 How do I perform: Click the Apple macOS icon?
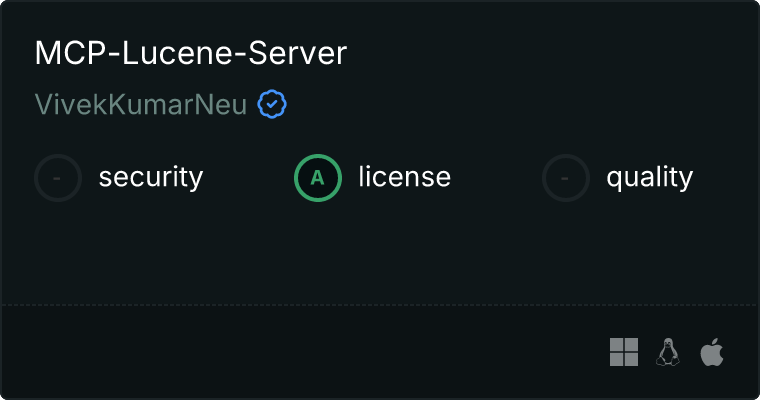click(712, 352)
